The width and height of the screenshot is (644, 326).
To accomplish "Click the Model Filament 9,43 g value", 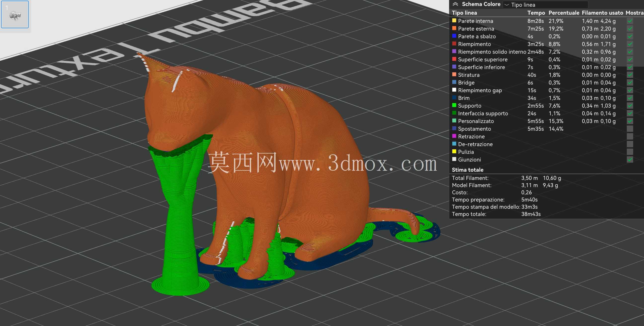I will 550,185.
